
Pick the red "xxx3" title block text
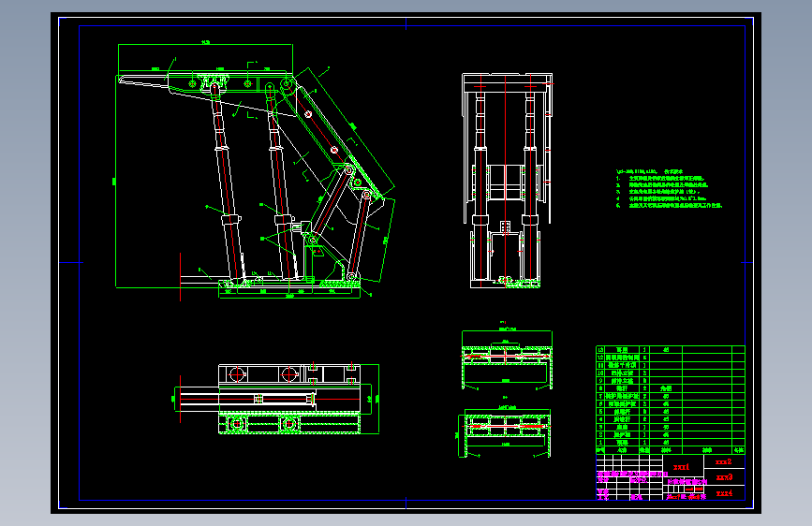pyautogui.click(x=724, y=477)
